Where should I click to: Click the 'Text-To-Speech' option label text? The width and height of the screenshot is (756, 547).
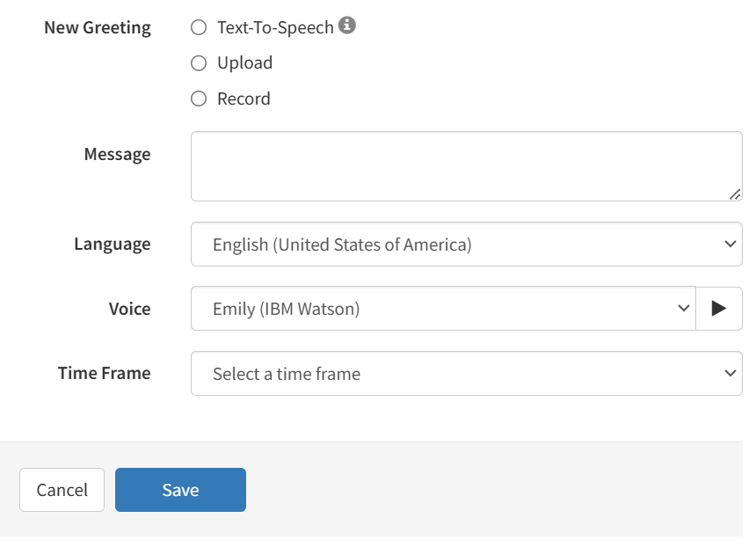pos(275,27)
